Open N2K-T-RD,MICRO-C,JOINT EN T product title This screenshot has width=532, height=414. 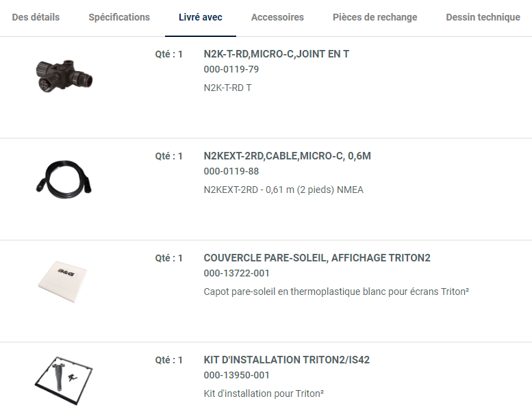pos(277,54)
